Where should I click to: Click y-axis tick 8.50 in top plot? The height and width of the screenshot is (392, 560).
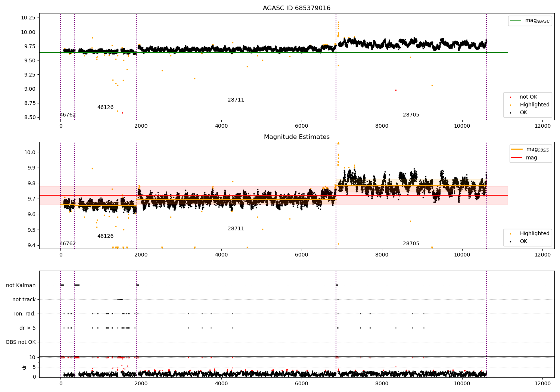click(29, 117)
